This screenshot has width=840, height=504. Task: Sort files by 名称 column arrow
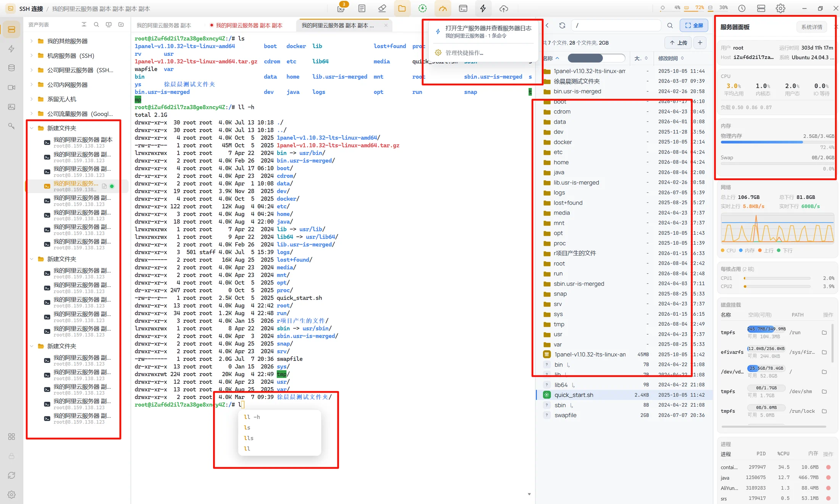point(557,58)
